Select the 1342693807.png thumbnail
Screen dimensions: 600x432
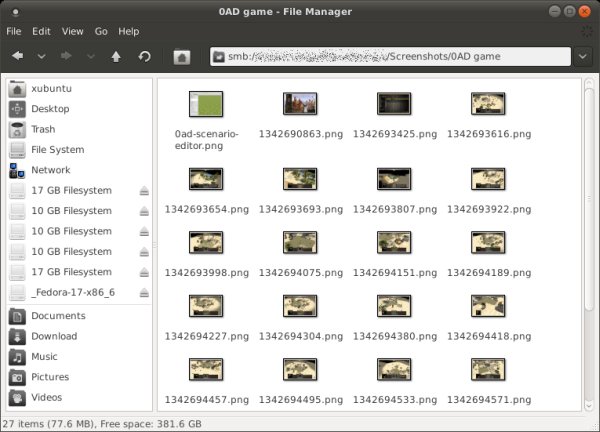[x=394, y=179]
